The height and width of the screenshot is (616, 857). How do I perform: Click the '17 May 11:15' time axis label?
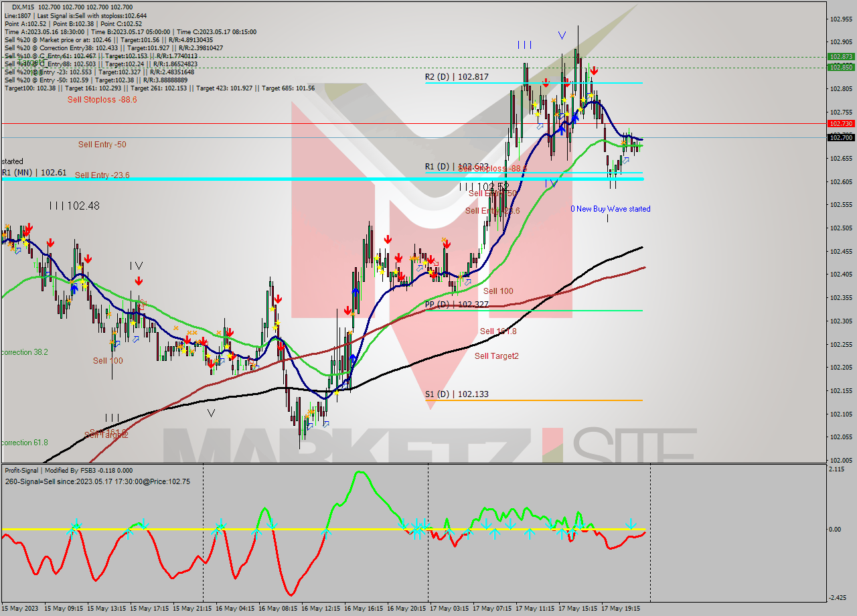[536, 609]
